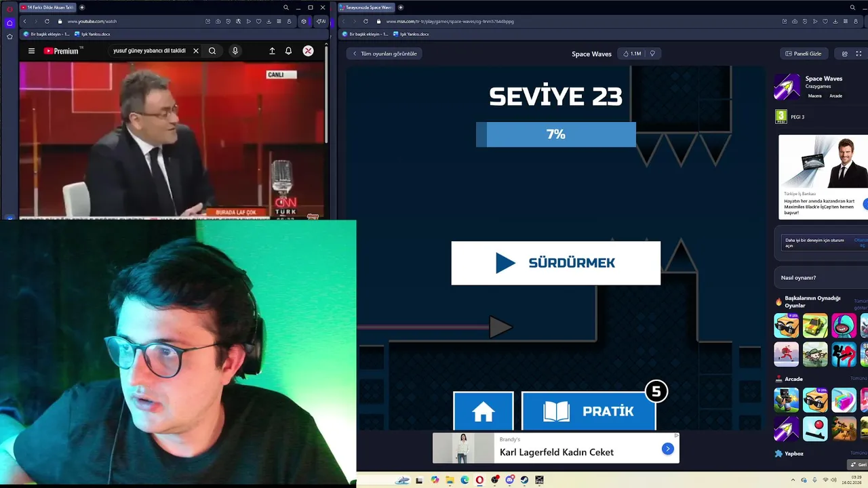
Task: Open downloads icon in YouTube window toolbar
Action: pyautogui.click(x=269, y=21)
